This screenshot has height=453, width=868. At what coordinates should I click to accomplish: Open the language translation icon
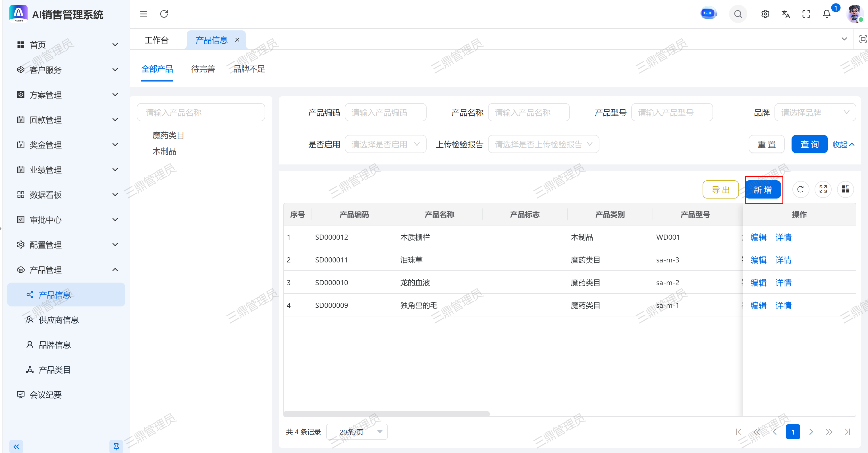[x=786, y=14]
